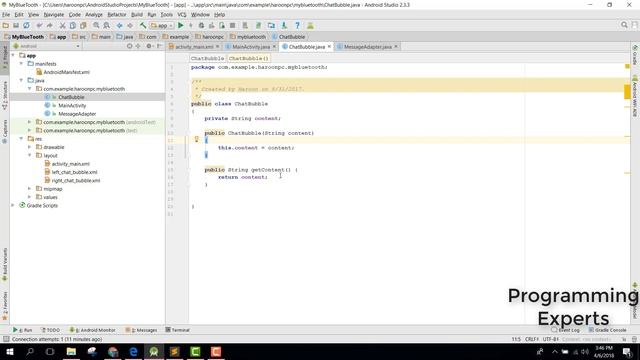The image size is (640, 360).
Task: Click the Undo arrow in toolbar
Action: coord(39,25)
